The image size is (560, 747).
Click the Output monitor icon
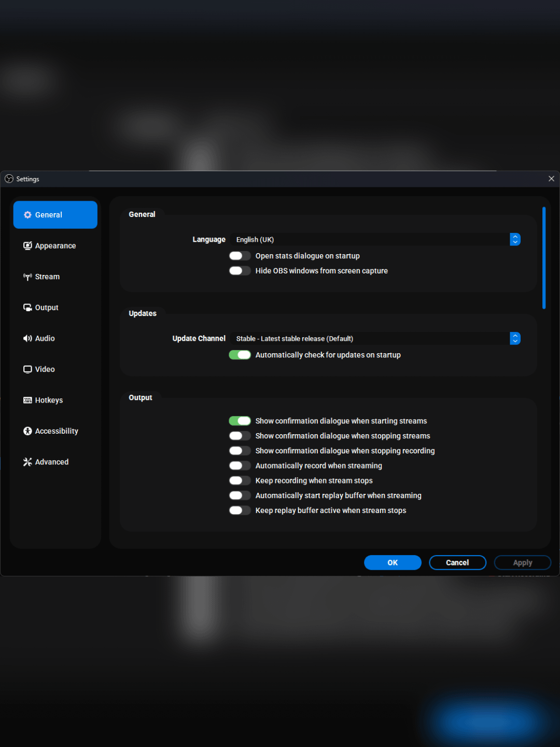pos(27,308)
